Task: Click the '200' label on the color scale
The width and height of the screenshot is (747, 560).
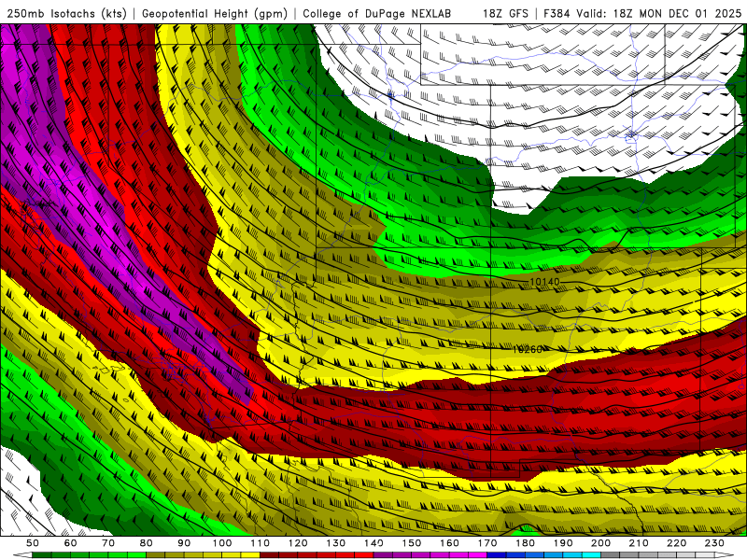Action: coord(600,543)
